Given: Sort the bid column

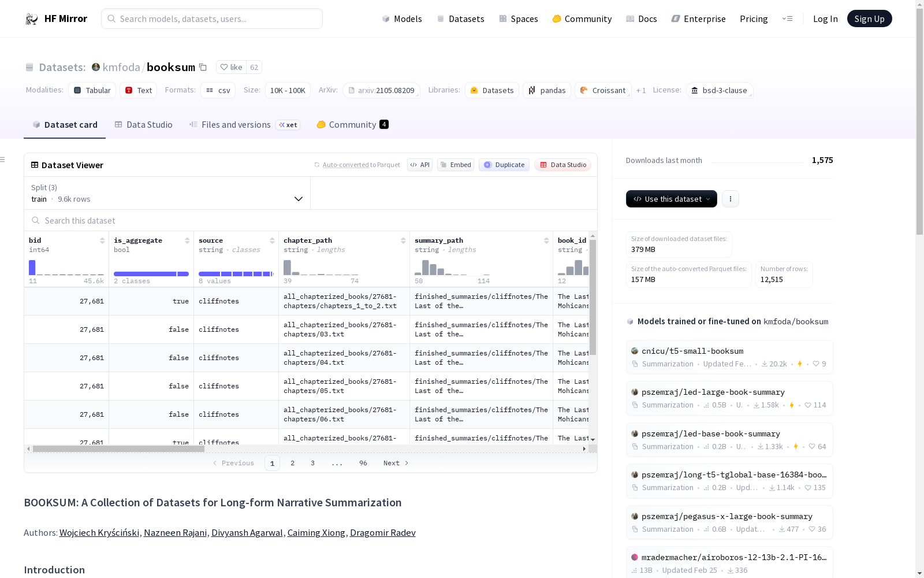Looking at the screenshot, I should [102, 240].
